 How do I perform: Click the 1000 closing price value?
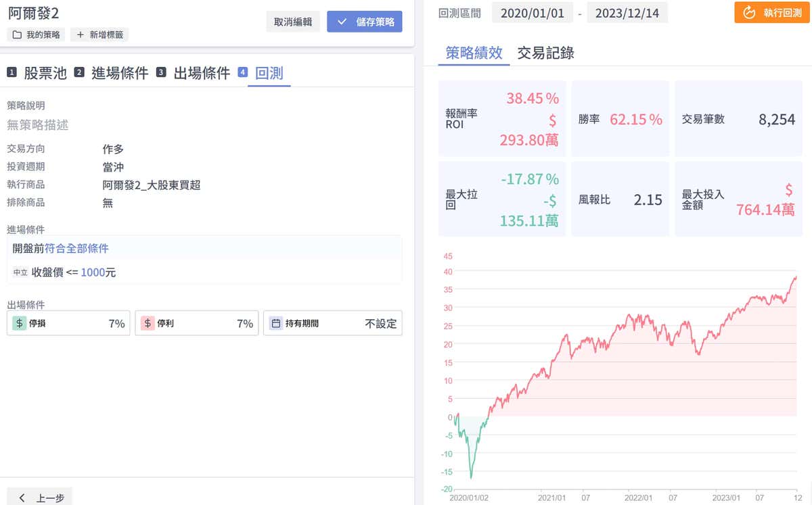pos(93,272)
